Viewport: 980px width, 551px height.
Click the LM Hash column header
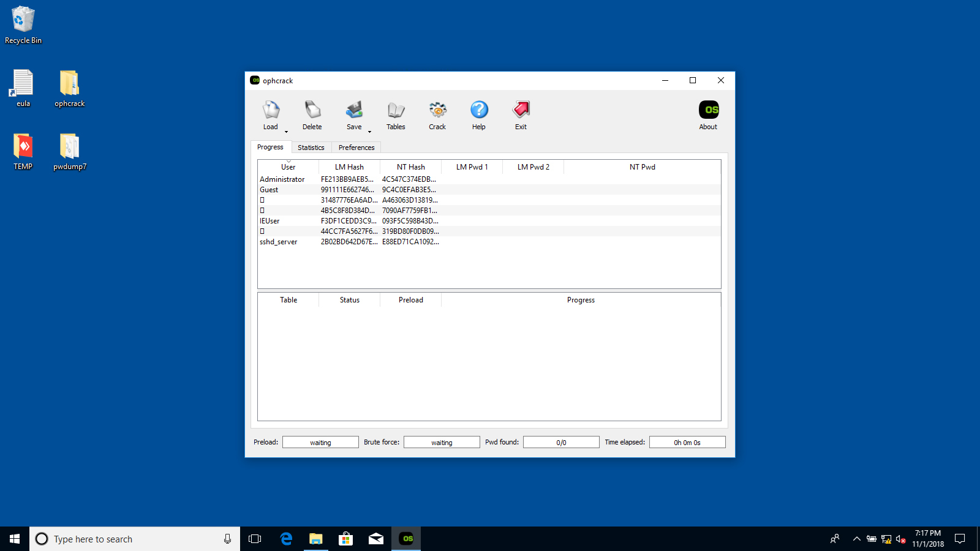coord(349,167)
